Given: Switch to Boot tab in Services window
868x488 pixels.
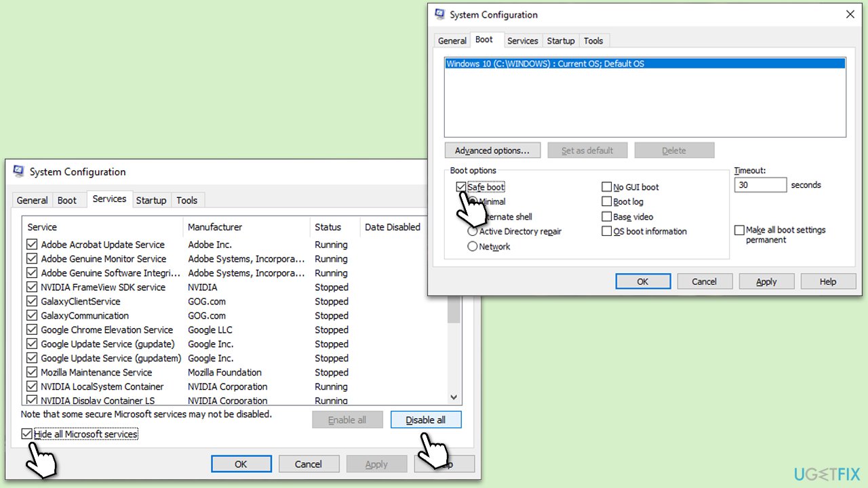Looking at the screenshot, I should [67, 200].
